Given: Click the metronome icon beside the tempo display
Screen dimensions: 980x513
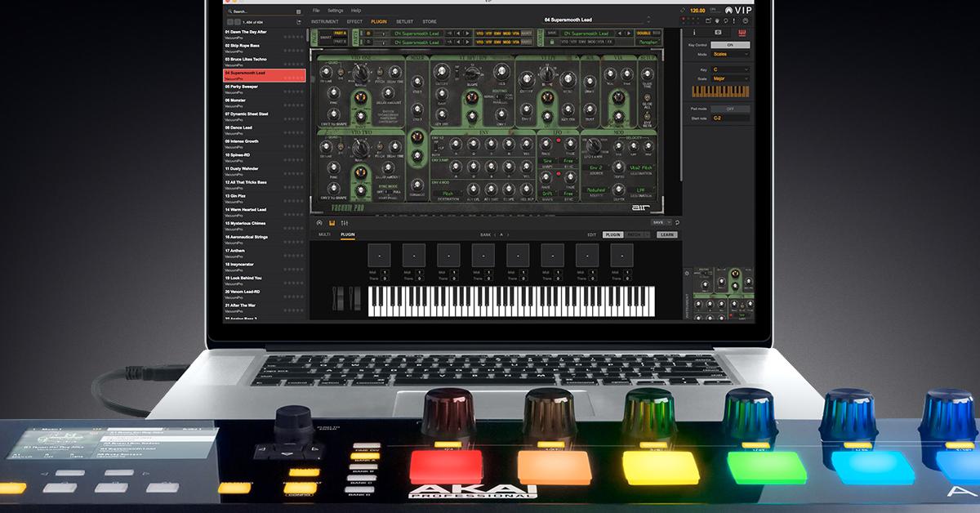Looking at the screenshot, I should pos(683,10).
